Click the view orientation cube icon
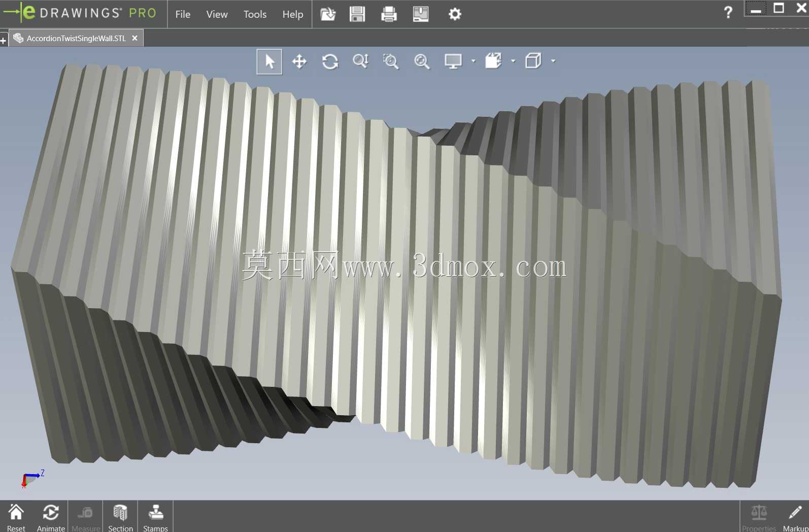The height and width of the screenshot is (532, 809). click(493, 61)
